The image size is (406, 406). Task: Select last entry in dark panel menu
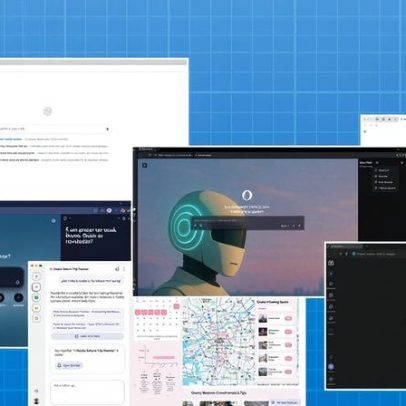(385, 188)
